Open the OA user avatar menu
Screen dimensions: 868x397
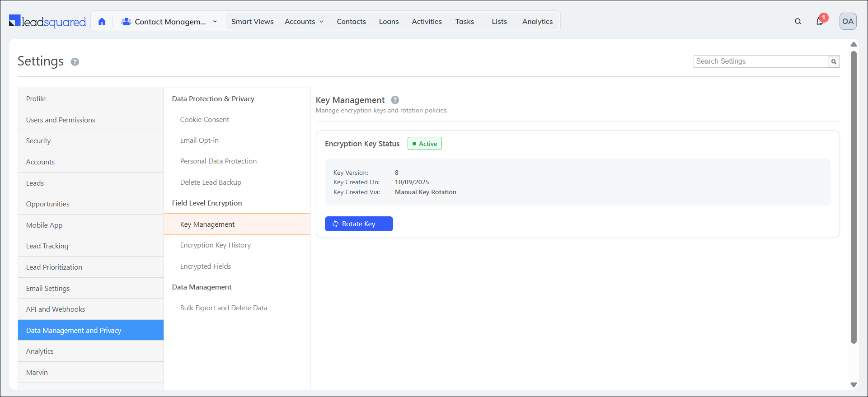pos(848,21)
